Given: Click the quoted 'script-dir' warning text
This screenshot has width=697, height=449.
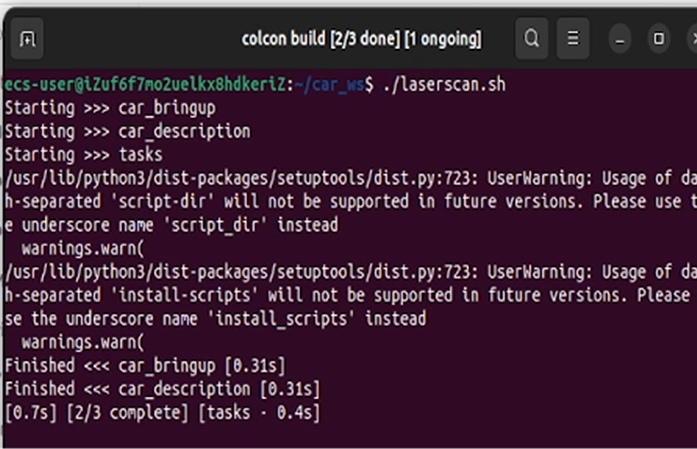Looking at the screenshot, I should 162,202.
